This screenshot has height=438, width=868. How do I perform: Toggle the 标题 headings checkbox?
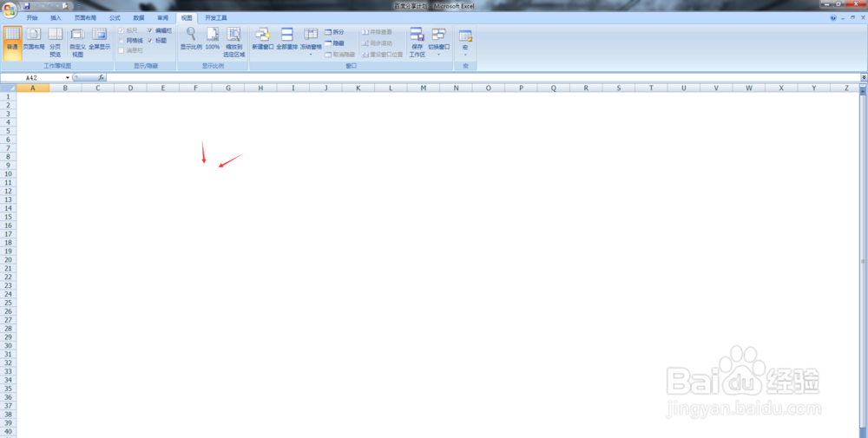pyautogui.click(x=150, y=41)
